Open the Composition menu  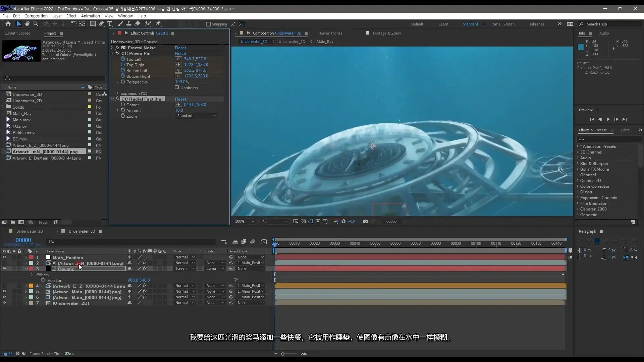36,16
